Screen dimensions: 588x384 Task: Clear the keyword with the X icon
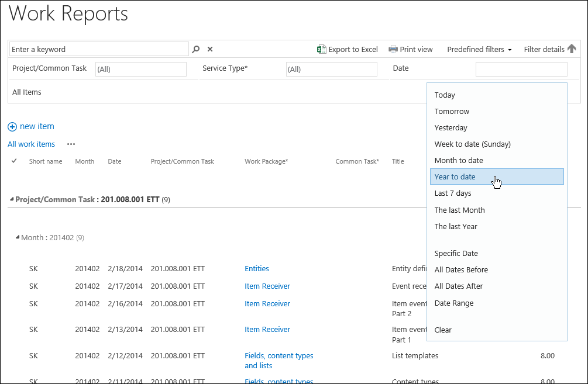click(x=210, y=50)
